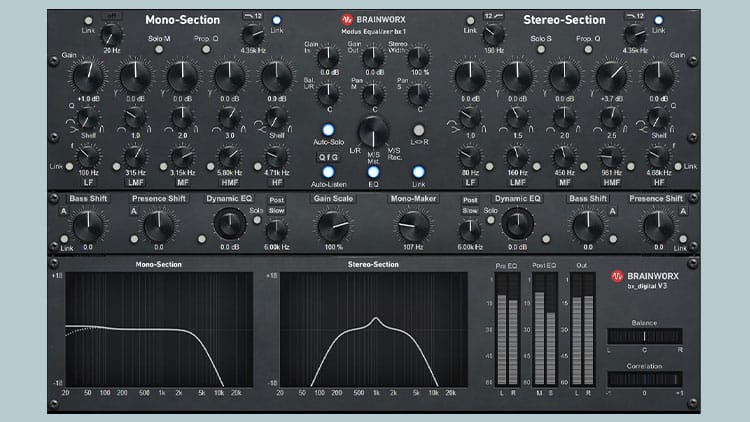
Task: Click the Balance meter display
Action: coord(644,336)
